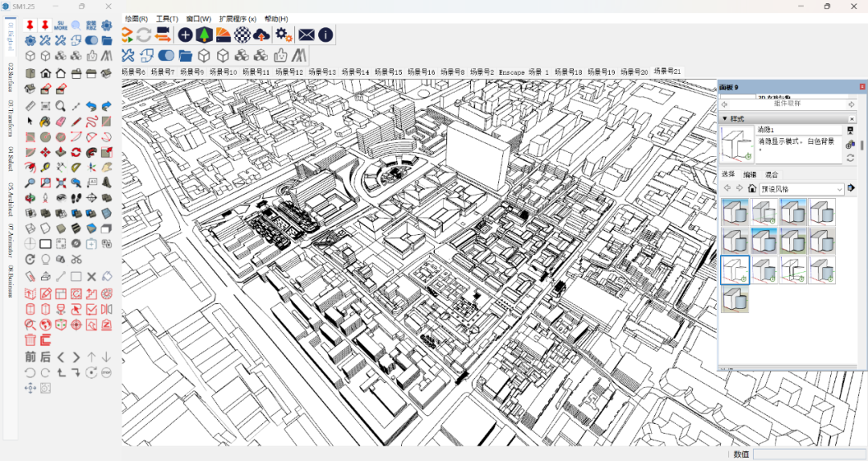Select the arrow Select tool
Screen dimensions: 868x461
pyautogui.click(x=31, y=121)
